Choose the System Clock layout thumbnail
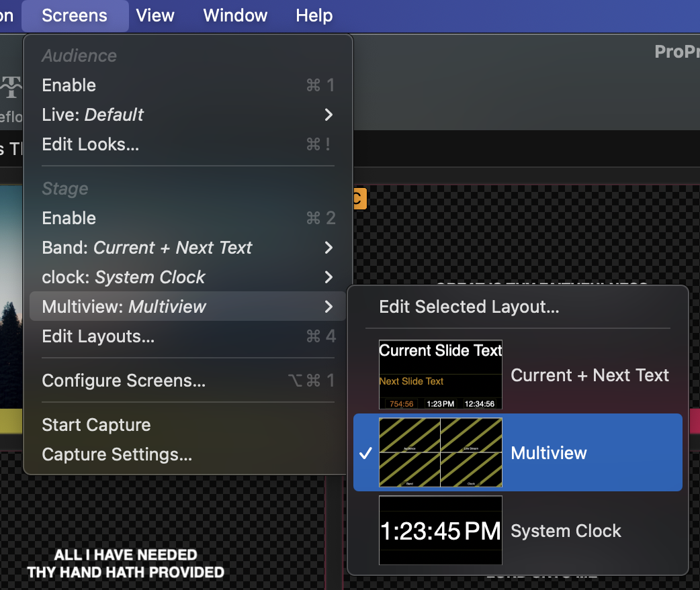This screenshot has width=700, height=590. point(441,530)
